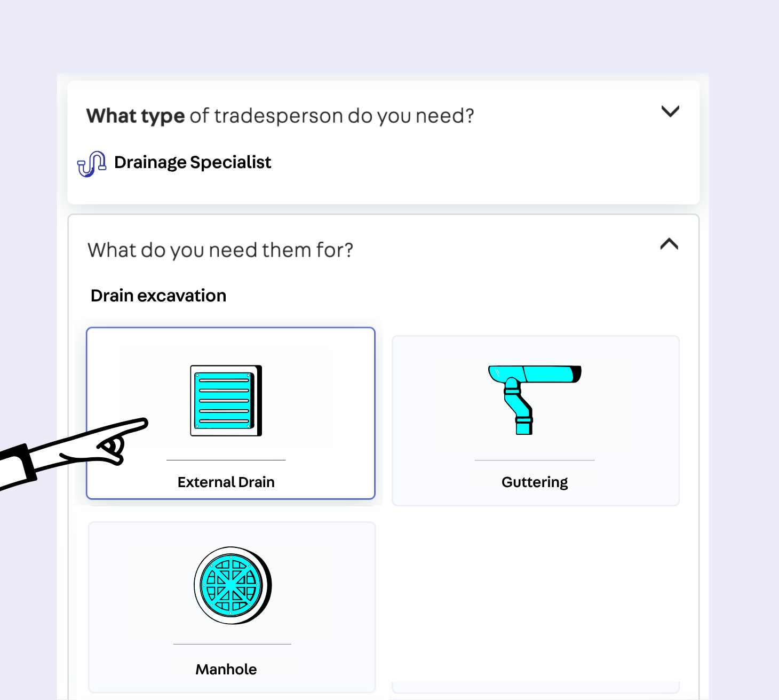This screenshot has width=779, height=700.
Task: Click divider line inside Manhole card
Action: tap(232, 644)
